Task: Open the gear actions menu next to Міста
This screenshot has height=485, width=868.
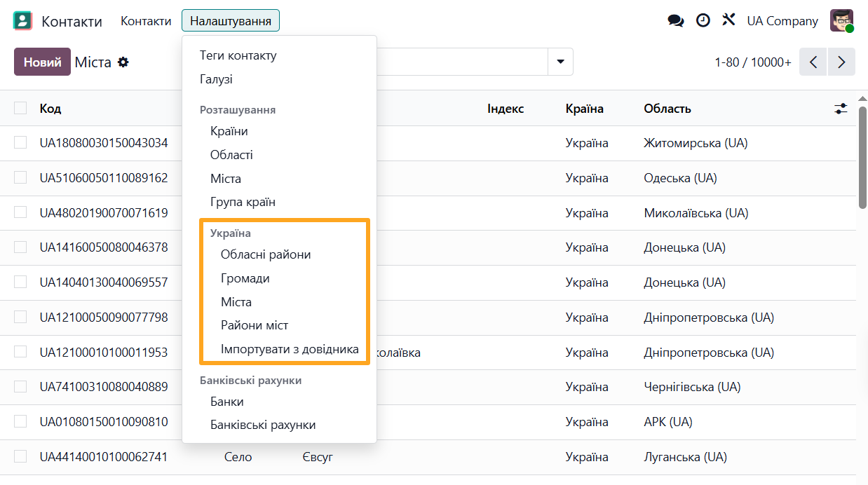Action: 123,62
